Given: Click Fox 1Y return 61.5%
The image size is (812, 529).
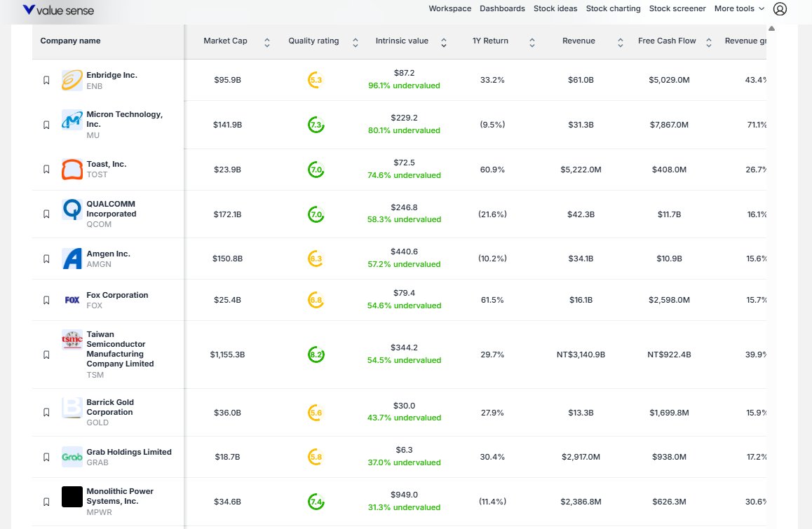Looking at the screenshot, I should [x=492, y=300].
